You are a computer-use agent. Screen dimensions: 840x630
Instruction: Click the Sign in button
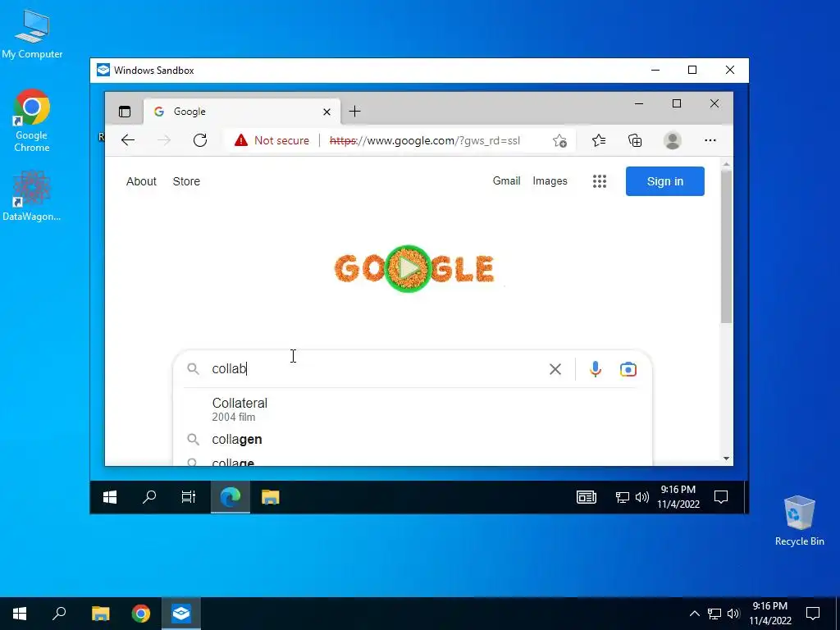(664, 181)
